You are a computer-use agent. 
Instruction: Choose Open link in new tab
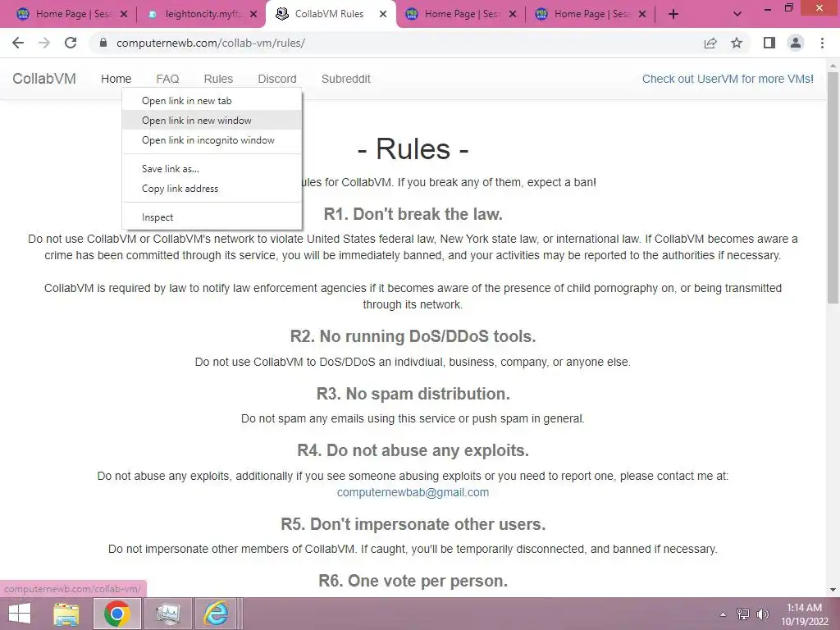tap(212, 101)
